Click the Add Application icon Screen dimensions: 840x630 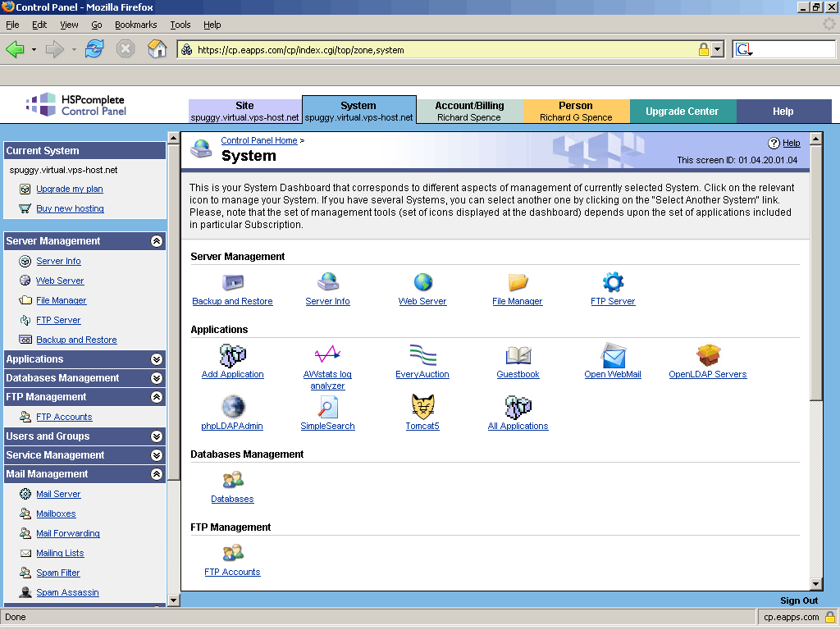click(x=232, y=355)
